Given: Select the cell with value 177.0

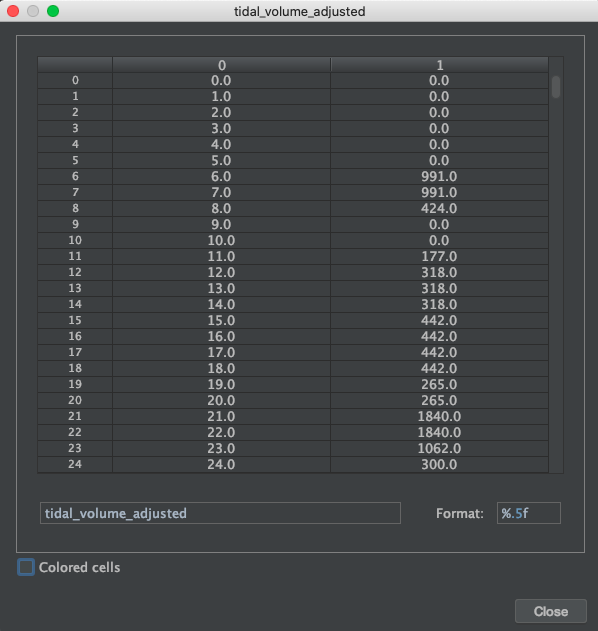Looking at the screenshot, I should 439,256.
